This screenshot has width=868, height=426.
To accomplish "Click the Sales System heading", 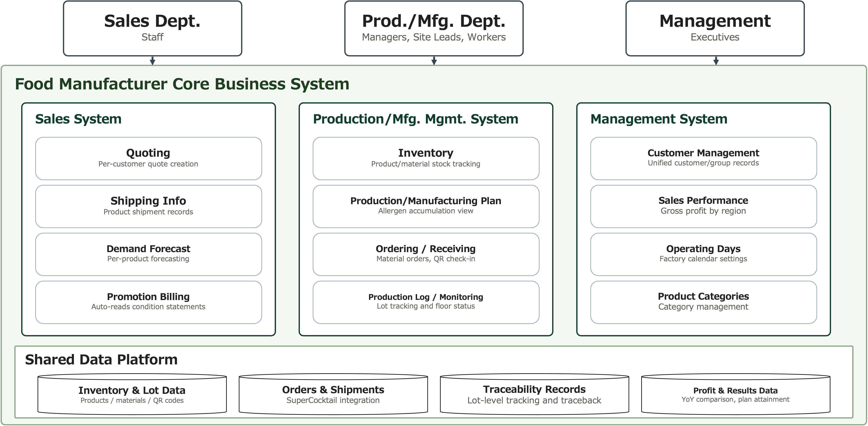I will [x=78, y=119].
